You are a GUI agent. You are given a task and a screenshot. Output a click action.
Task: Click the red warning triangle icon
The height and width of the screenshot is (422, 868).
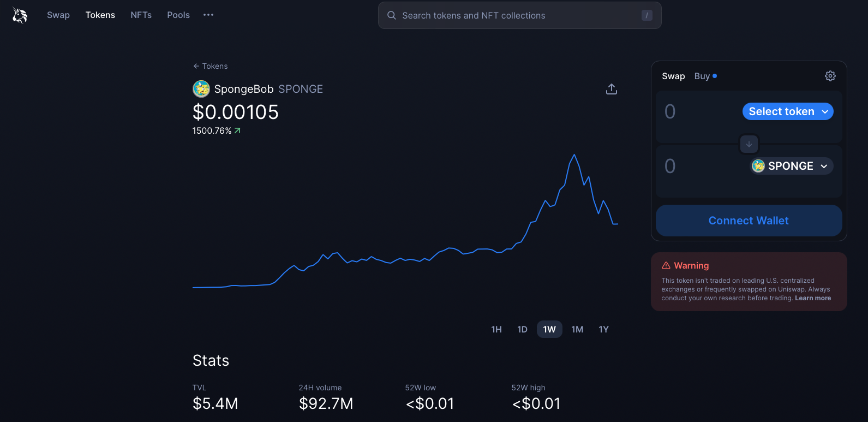pos(666,265)
